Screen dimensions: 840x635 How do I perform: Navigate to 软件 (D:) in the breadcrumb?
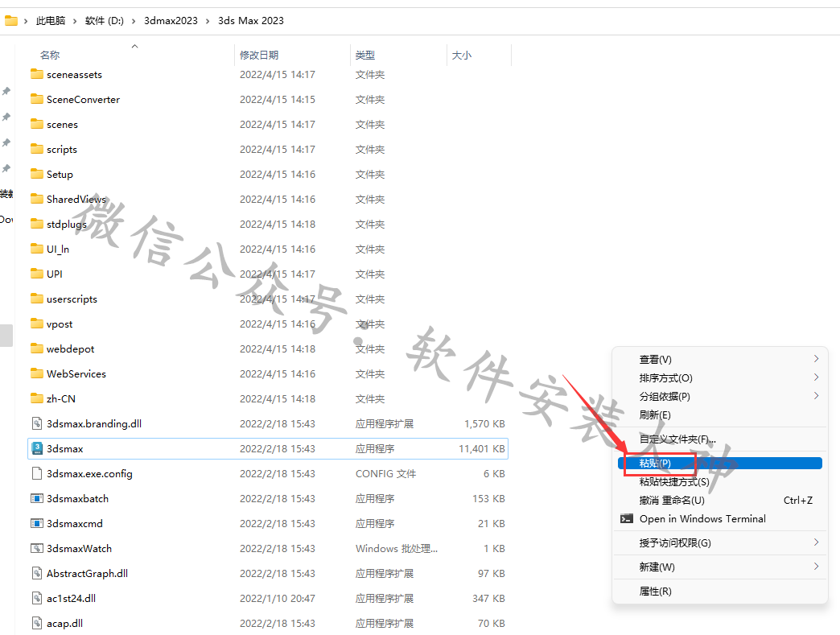coord(104,20)
